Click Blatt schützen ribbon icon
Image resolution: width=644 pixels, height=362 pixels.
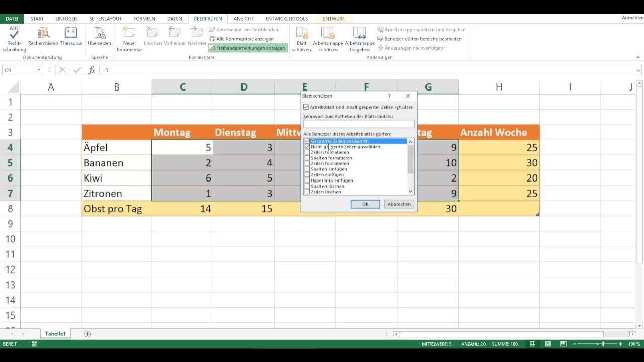click(301, 39)
